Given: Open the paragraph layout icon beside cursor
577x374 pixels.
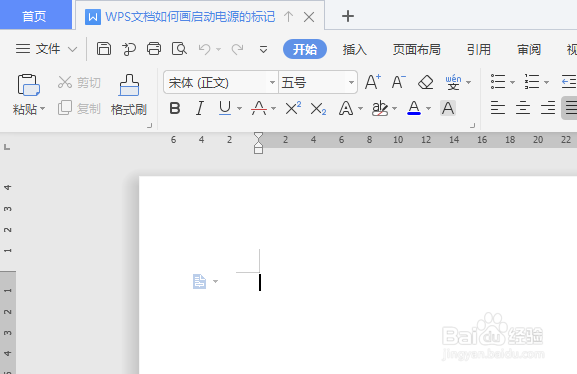Looking at the screenshot, I should pyautogui.click(x=199, y=282).
